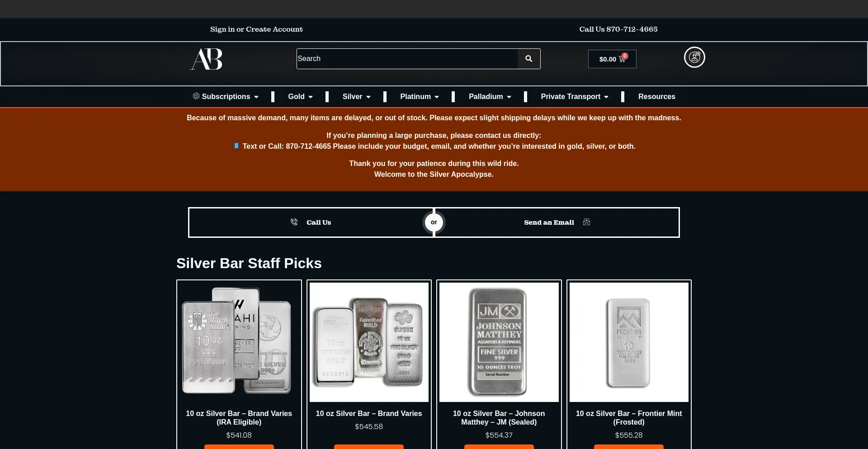Click the Sign in or Create Account link
This screenshot has height=449, width=868.
pyautogui.click(x=256, y=29)
